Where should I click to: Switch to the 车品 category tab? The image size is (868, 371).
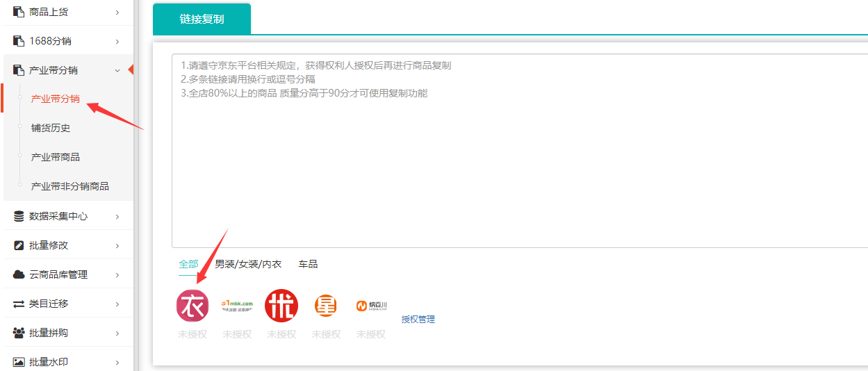click(308, 264)
